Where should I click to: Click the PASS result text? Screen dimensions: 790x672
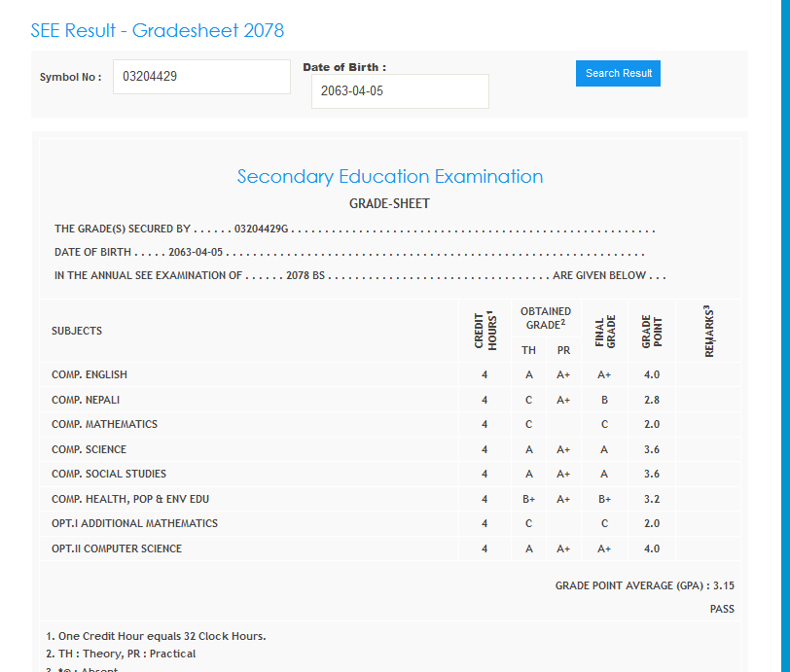click(x=722, y=609)
